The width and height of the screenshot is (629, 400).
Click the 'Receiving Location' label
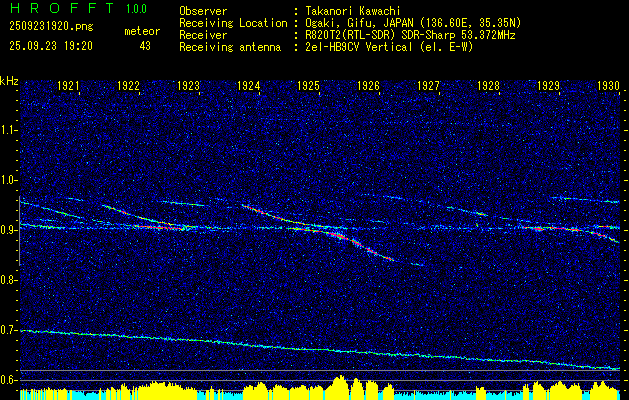(x=233, y=23)
